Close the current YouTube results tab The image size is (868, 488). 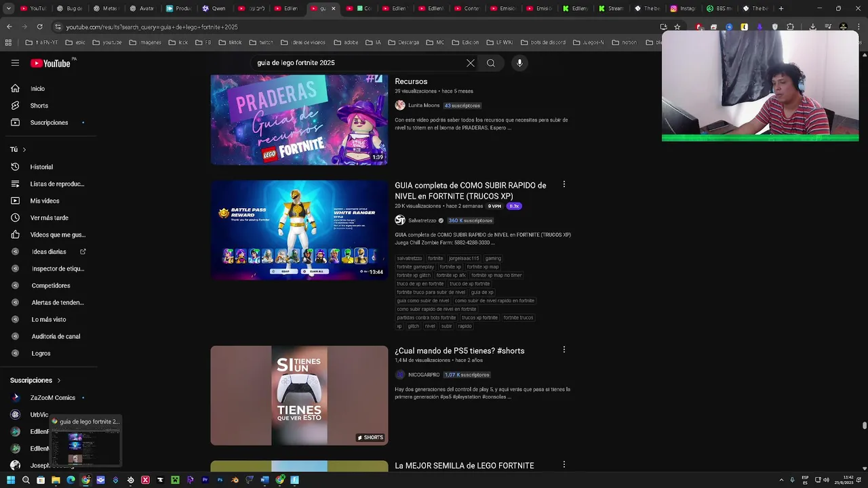(x=333, y=8)
